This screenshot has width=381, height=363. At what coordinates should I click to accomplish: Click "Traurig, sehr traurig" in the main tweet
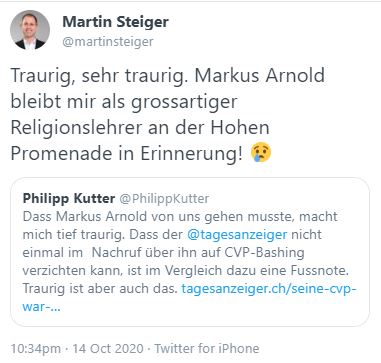tap(99, 75)
